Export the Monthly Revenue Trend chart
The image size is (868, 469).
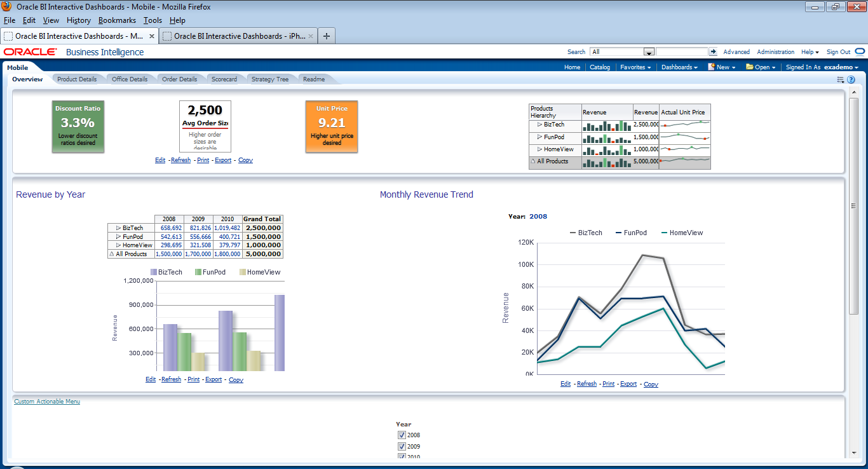coord(628,383)
